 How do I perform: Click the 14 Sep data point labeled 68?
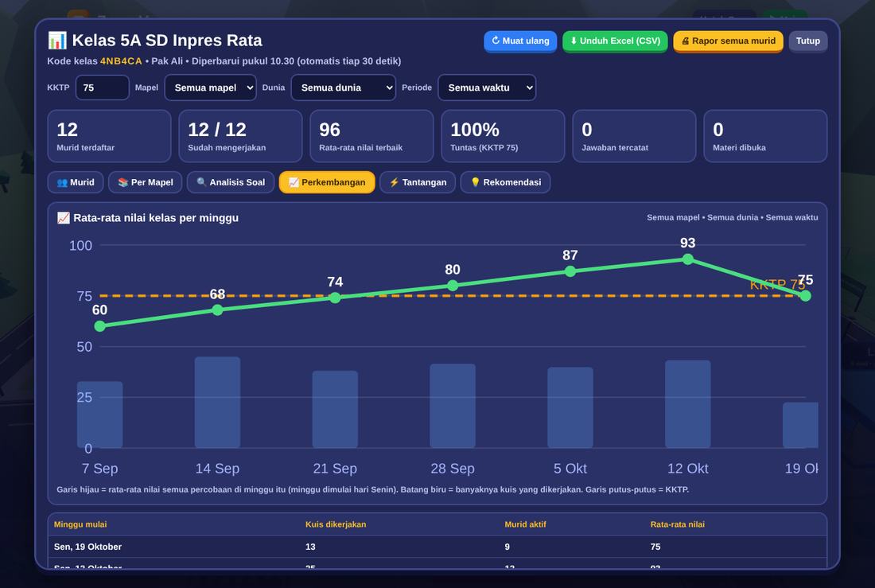click(218, 310)
